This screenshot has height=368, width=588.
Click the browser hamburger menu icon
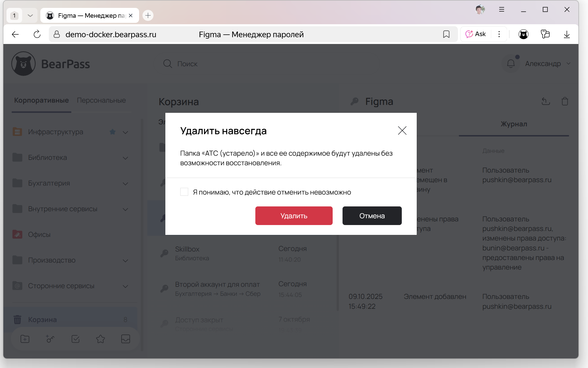pyautogui.click(x=501, y=10)
